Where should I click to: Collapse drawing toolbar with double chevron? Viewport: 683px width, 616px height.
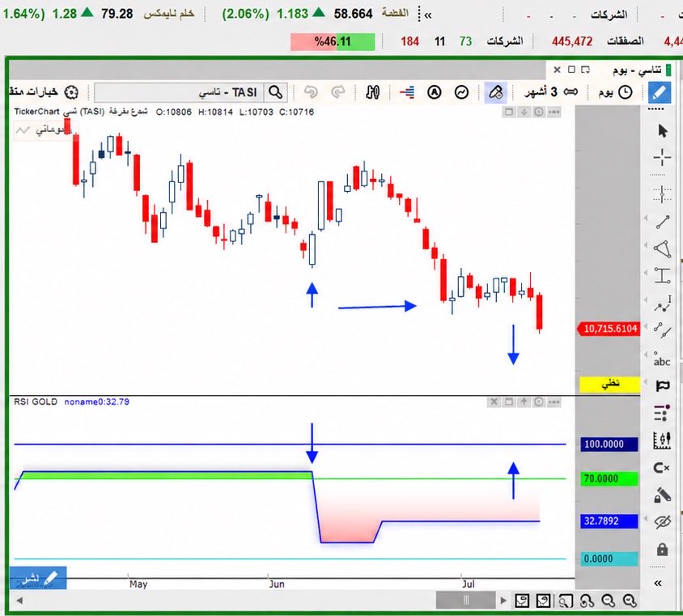(x=658, y=584)
